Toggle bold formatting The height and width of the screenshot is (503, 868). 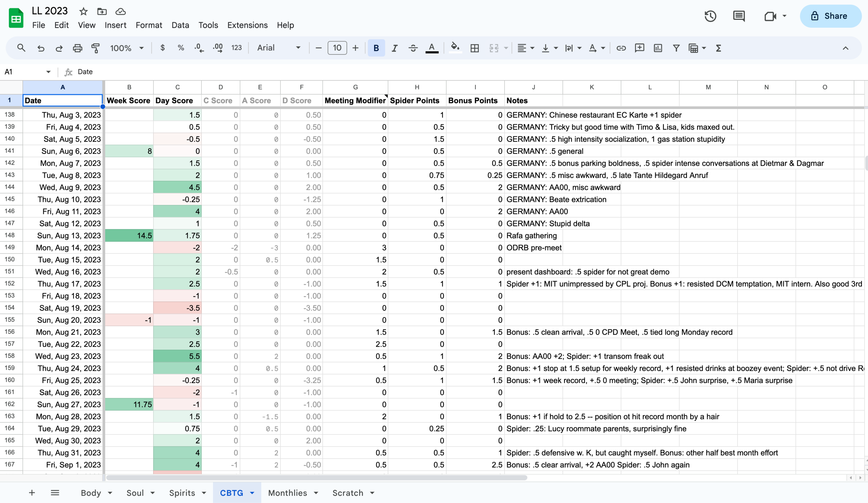(376, 48)
